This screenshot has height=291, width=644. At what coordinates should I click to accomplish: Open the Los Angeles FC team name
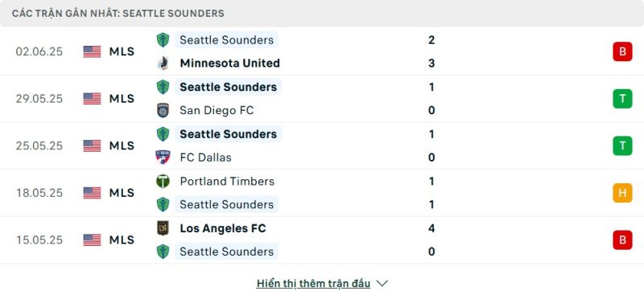click(223, 228)
